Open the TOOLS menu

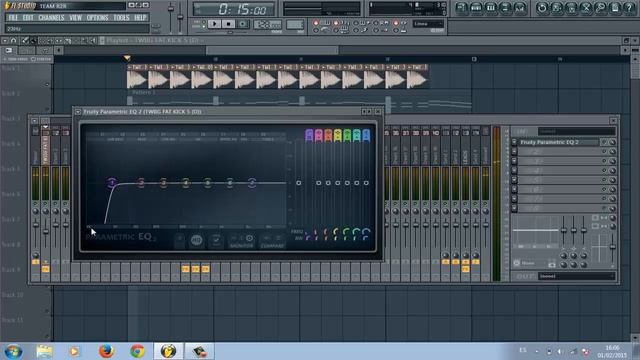(x=121, y=18)
